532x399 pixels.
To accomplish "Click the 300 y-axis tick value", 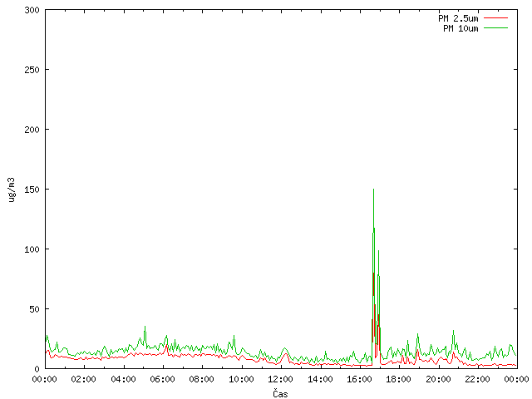I will [x=32, y=10].
